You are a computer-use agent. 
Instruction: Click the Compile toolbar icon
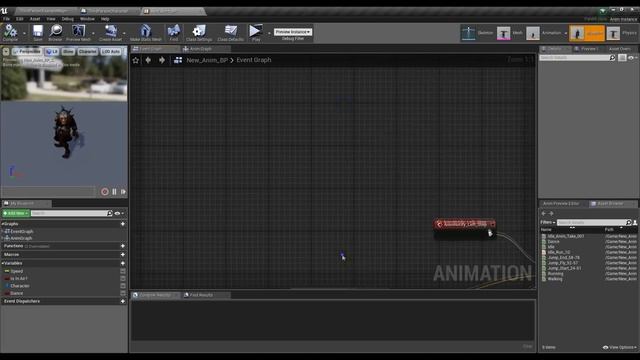click(10, 31)
